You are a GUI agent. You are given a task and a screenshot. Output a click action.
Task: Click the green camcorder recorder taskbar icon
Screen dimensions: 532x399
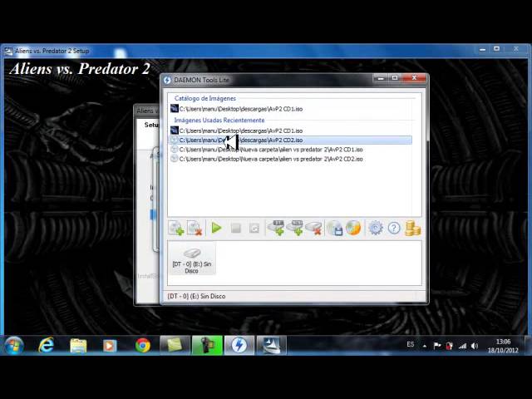pyautogui.click(x=207, y=346)
